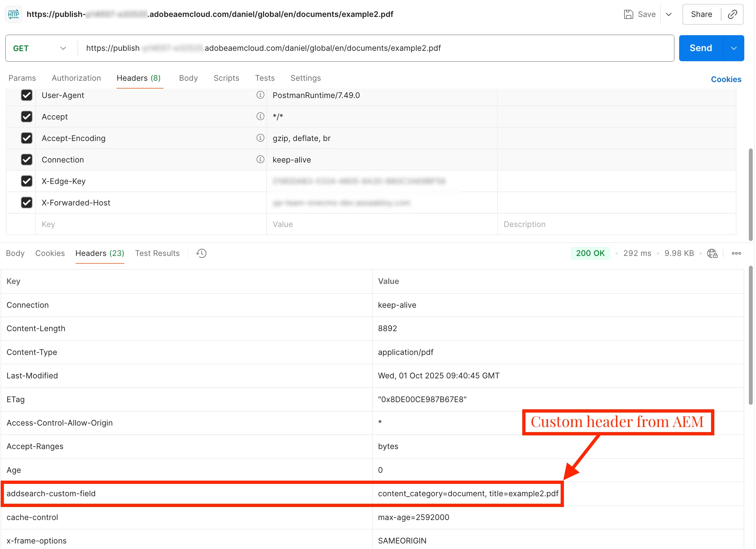Click the new header Key input field
Image resolution: width=756 pixels, height=549 pixels.
point(150,224)
